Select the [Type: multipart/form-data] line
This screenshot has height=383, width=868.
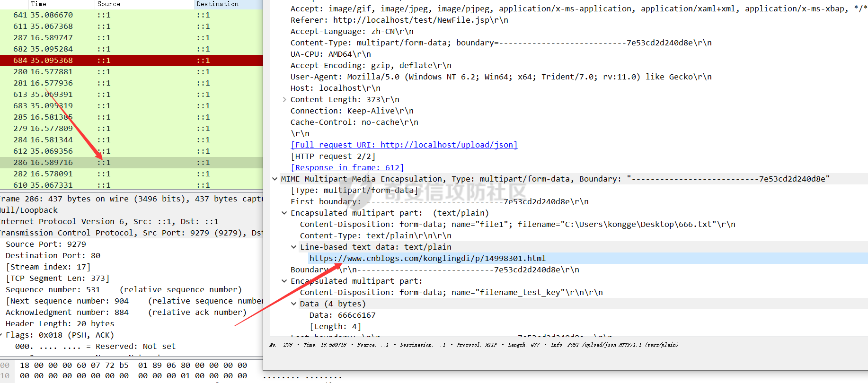(354, 190)
